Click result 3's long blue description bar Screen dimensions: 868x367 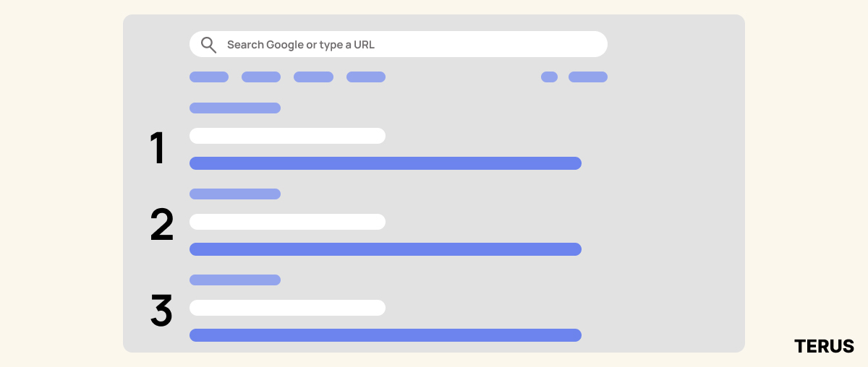coord(386,335)
